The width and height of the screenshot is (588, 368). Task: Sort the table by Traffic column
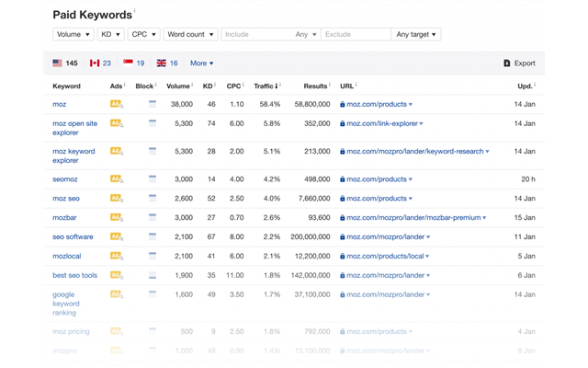(266, 86)
